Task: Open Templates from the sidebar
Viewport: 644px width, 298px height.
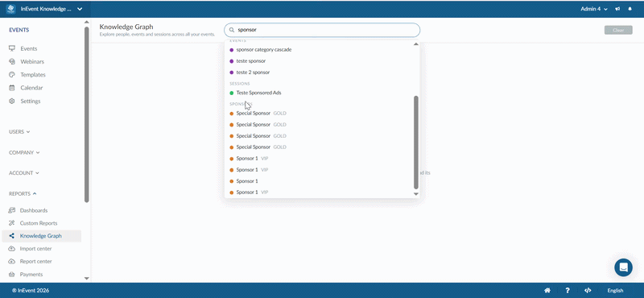Action: coord(33,75)
